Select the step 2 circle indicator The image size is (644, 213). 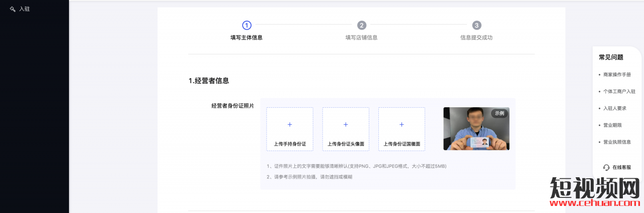click(x=362, y=25)
